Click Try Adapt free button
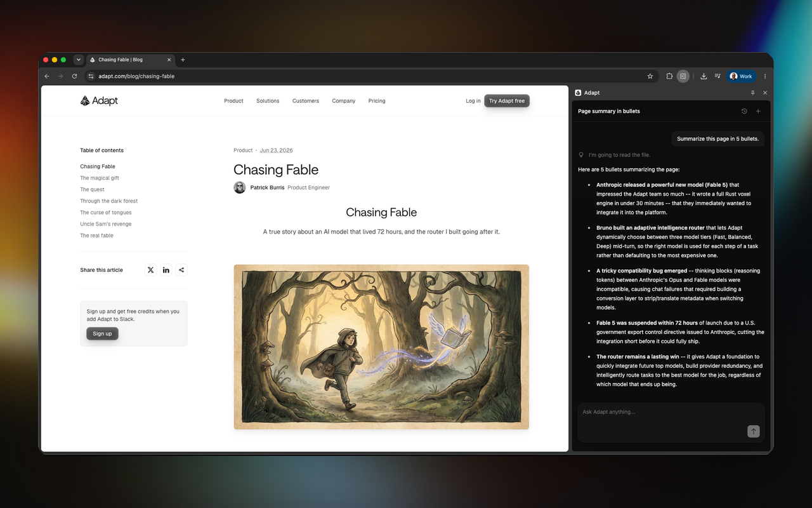812x508 pixels. 507,101
